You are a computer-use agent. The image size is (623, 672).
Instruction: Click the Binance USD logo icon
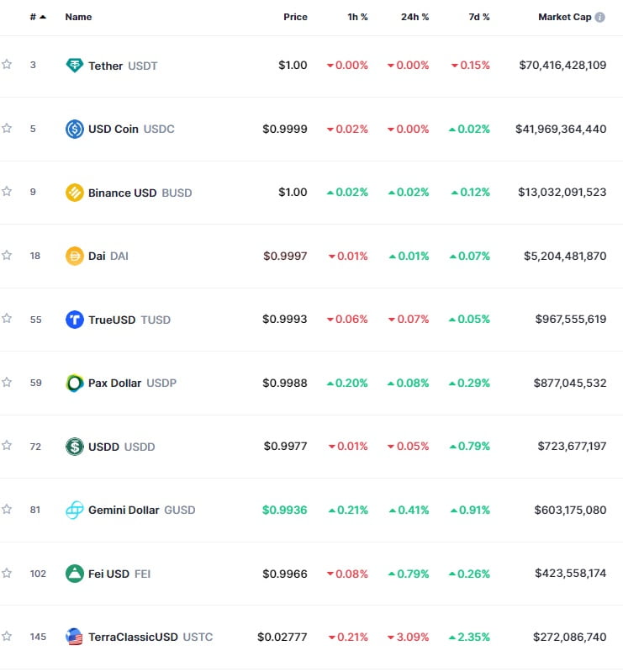click(75, 193)
